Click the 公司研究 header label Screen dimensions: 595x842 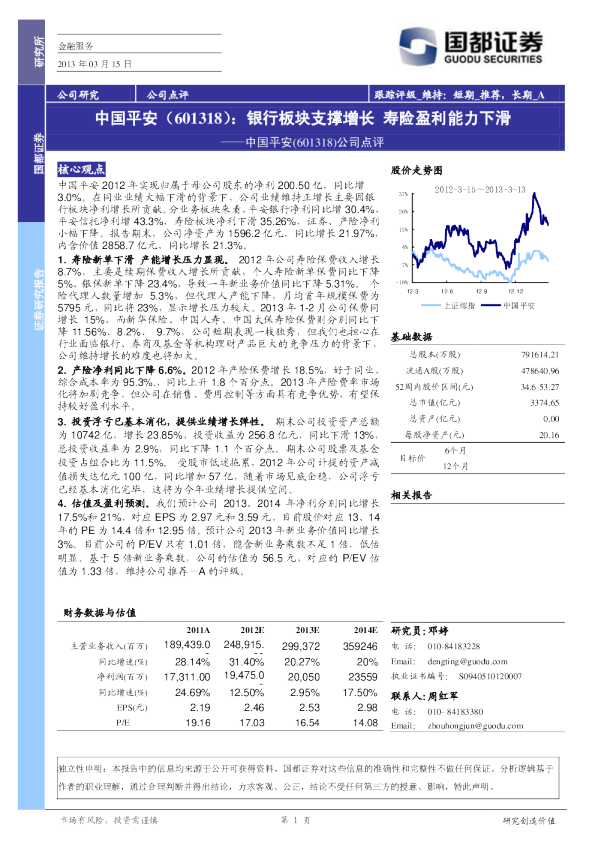[x=78, y=95]
